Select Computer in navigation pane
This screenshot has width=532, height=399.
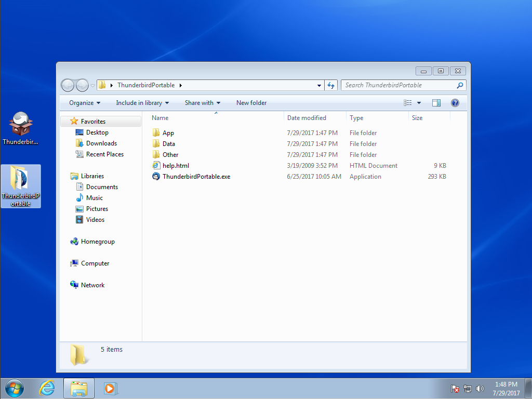point(95,263)
